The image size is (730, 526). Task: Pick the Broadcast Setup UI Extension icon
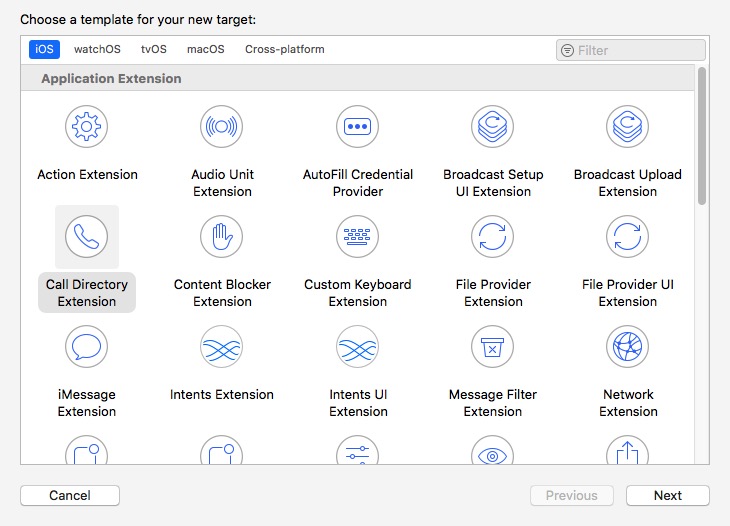[493, 126]
